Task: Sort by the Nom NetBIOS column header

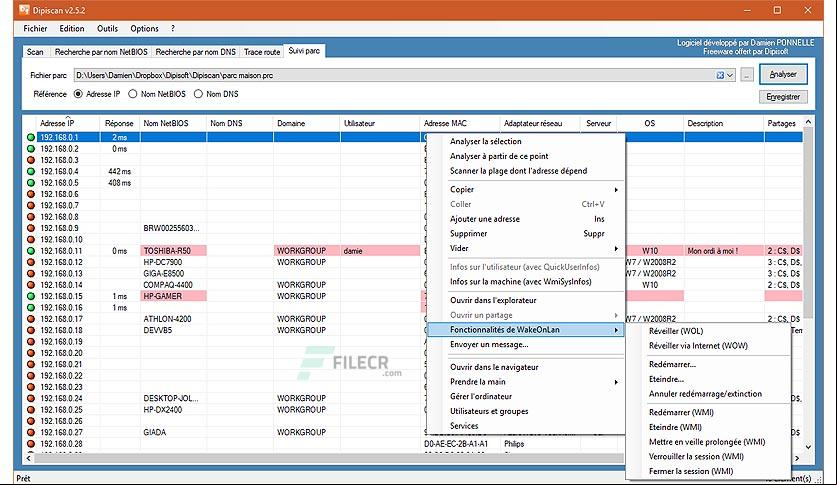Action: coord(173,123)
